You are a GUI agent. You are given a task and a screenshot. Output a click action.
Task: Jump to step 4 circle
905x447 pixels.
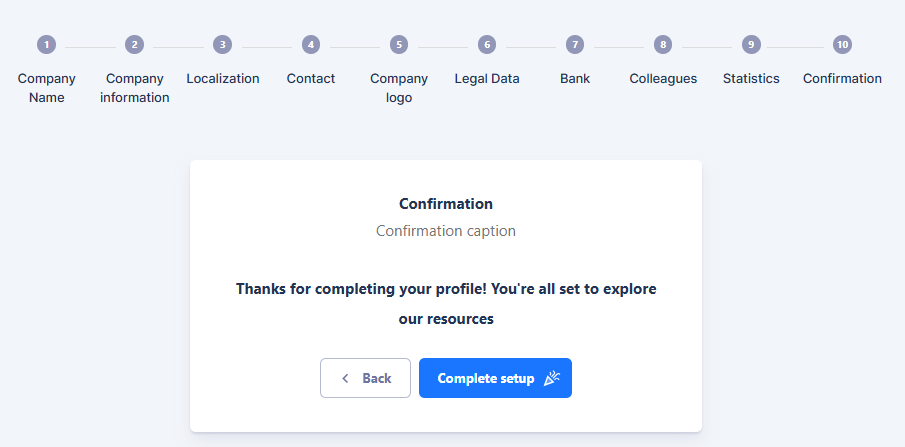[x=311, y=45]
